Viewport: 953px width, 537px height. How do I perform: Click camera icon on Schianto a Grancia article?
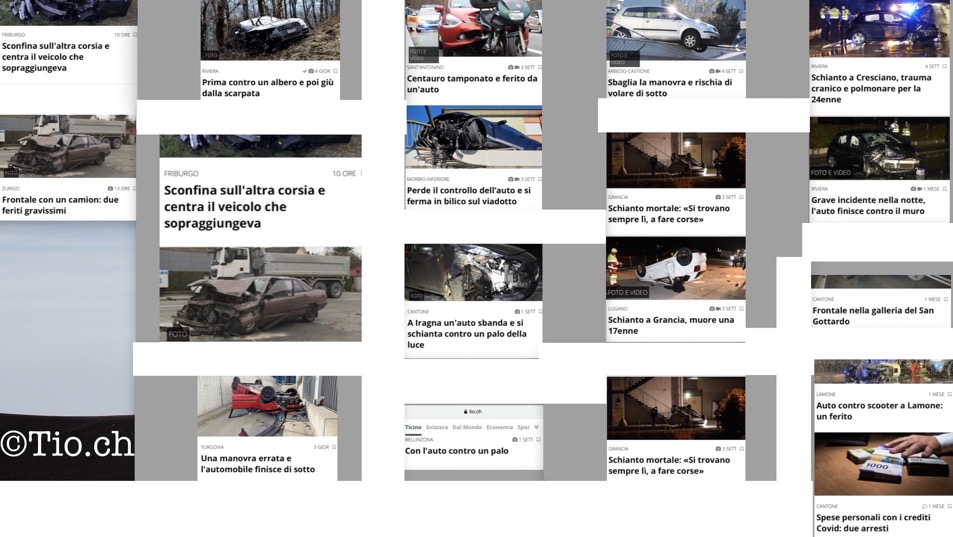tap(713, 308)
